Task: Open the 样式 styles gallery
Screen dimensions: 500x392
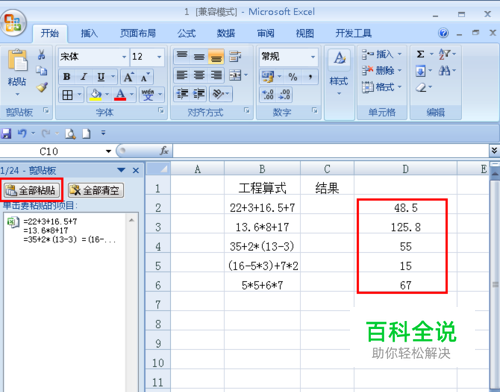Action: pos(339,72)
